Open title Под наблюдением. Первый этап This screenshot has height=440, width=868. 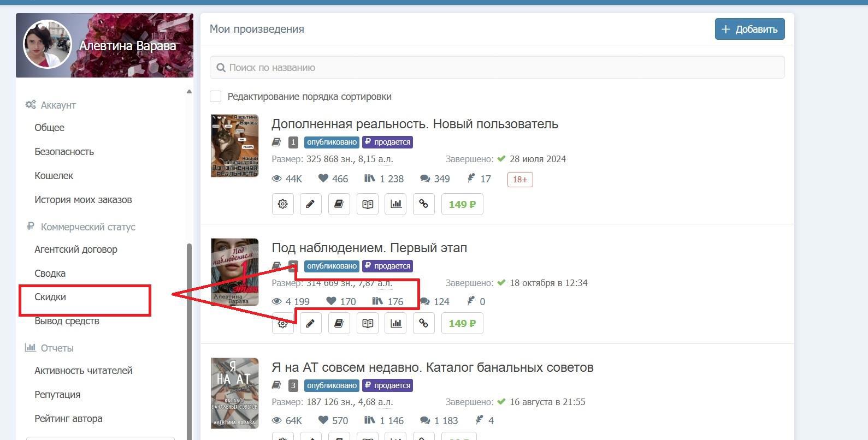[369, 248]
